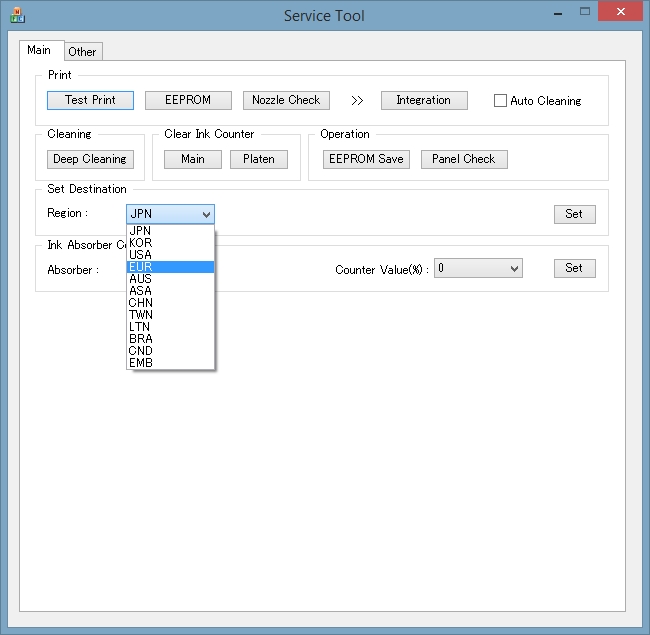Pick CHN from the region options
Viewport: 650px width, 635px height.
[x=170, y=303]
